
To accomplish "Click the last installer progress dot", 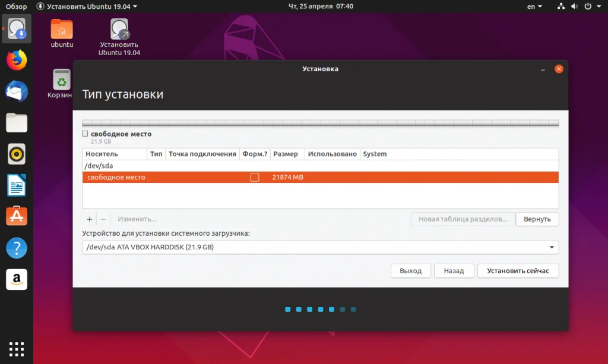I will tap(353, 309).
